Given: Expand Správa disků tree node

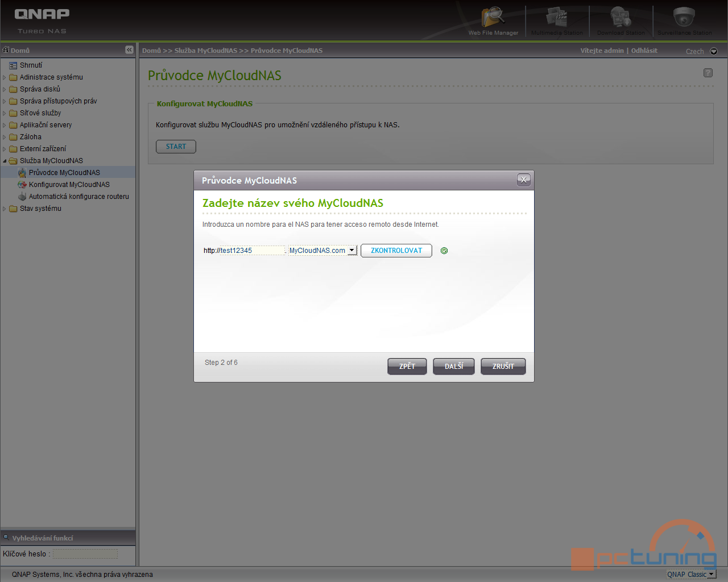Looking at the screenshot, I should (5, 89).
